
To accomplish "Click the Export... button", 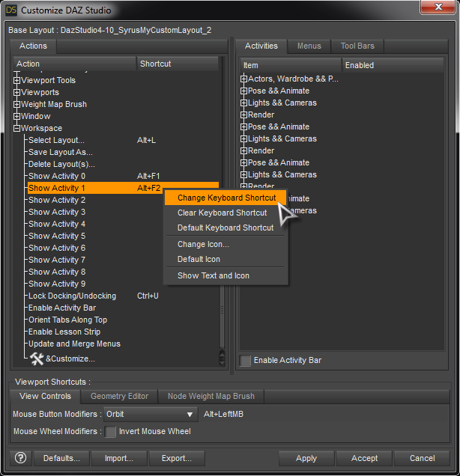I will click(x=177, y=458).
